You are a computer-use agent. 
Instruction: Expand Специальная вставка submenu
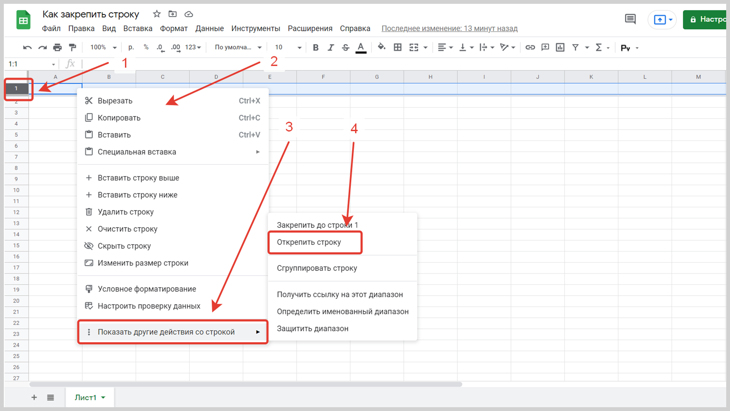pos(173,152)
